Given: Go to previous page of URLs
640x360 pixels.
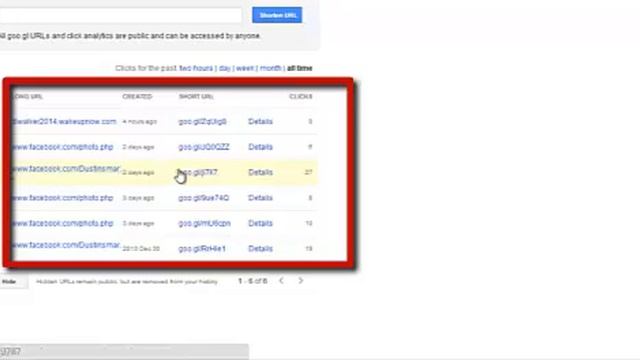Looking at the screenshot, I should 281,280.
